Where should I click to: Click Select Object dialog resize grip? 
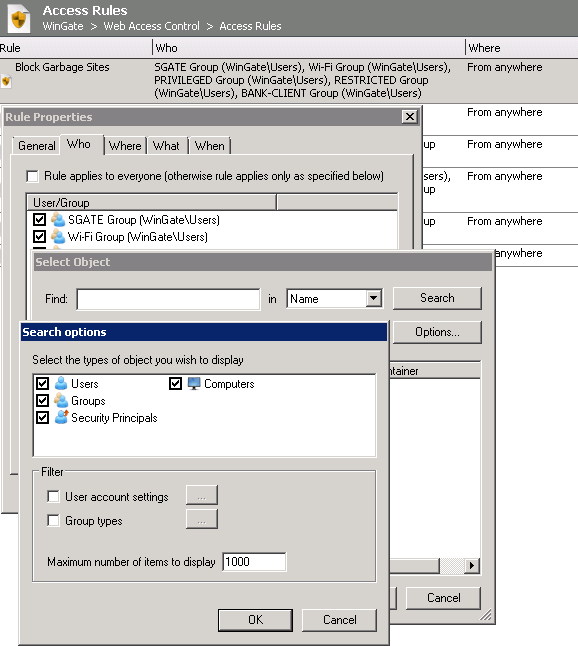[486, 615]
